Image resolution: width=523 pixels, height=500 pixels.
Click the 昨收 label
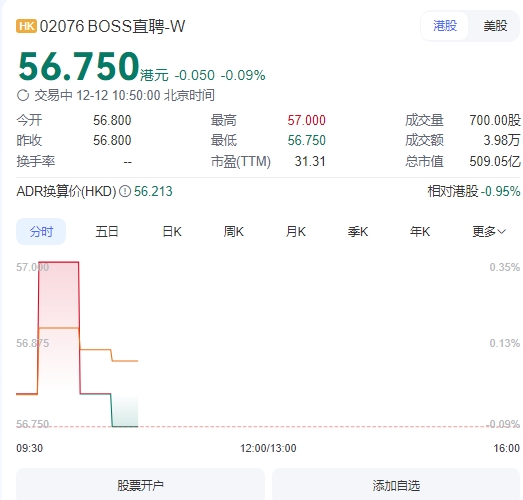pos(29,140)
